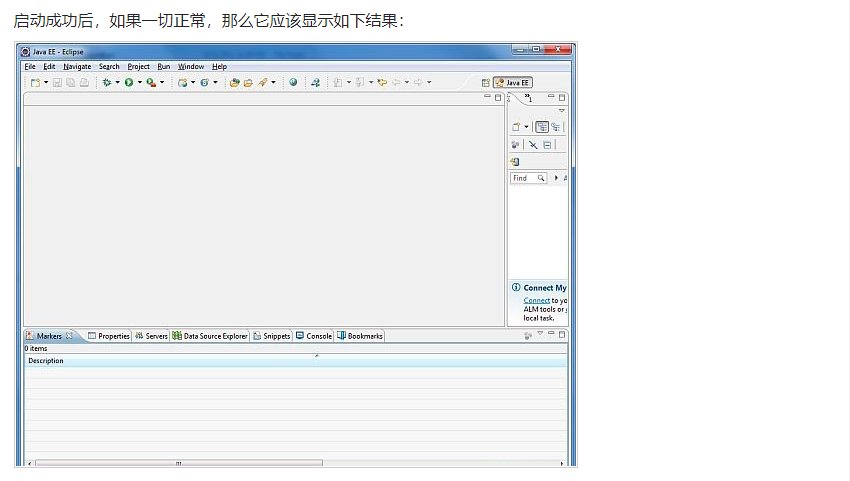Open the Run dropdown arrow
Viewport: 850px width, 481px height.
coord(139,83)
